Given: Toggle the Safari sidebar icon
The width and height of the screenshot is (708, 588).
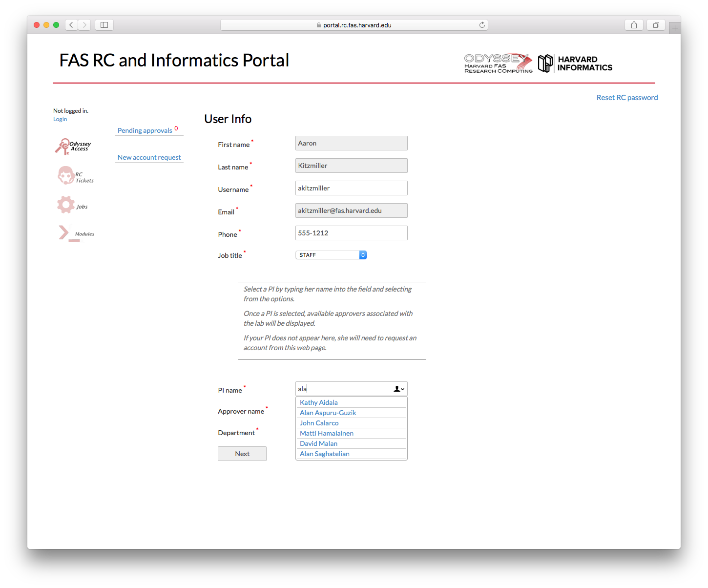Looking at the screenshot, I should [104, 25].
